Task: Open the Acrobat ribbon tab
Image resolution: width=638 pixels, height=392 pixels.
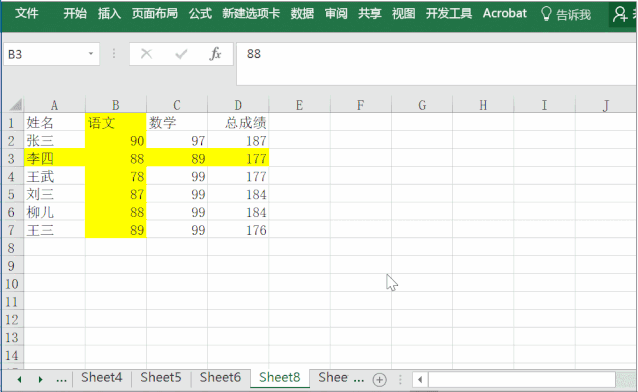Action: pyautogui.click(x=505, y=13)
